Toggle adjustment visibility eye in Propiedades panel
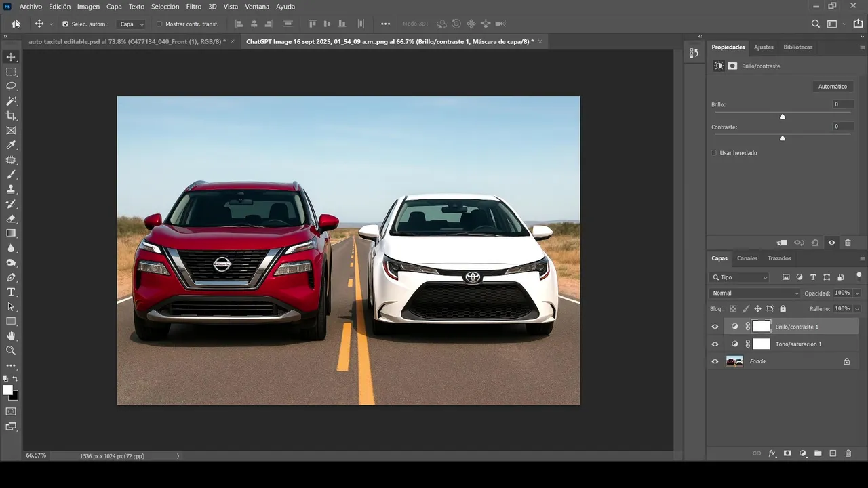The image size is (868, 488). 832,243
